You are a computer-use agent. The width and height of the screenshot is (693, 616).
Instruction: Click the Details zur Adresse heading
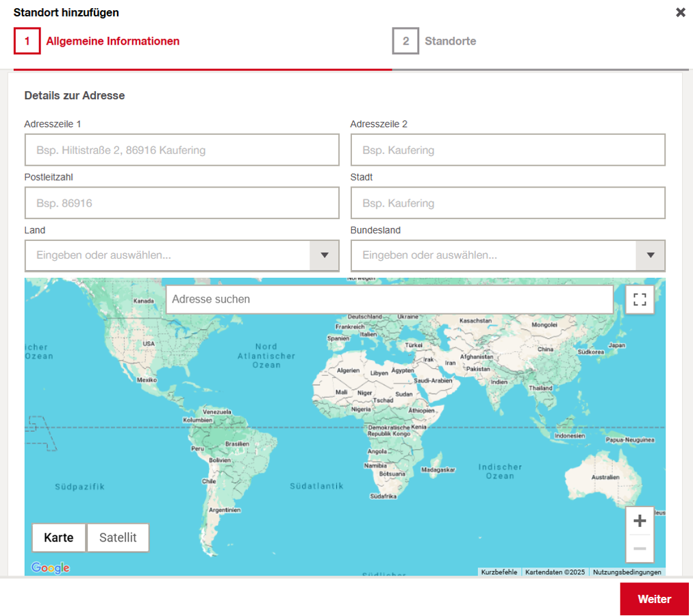[74, 95]
